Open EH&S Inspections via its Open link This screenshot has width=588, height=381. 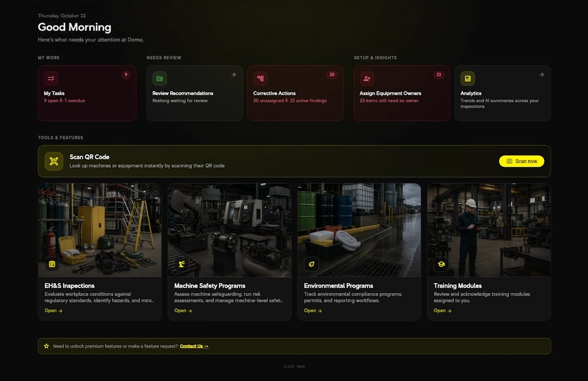54,311
